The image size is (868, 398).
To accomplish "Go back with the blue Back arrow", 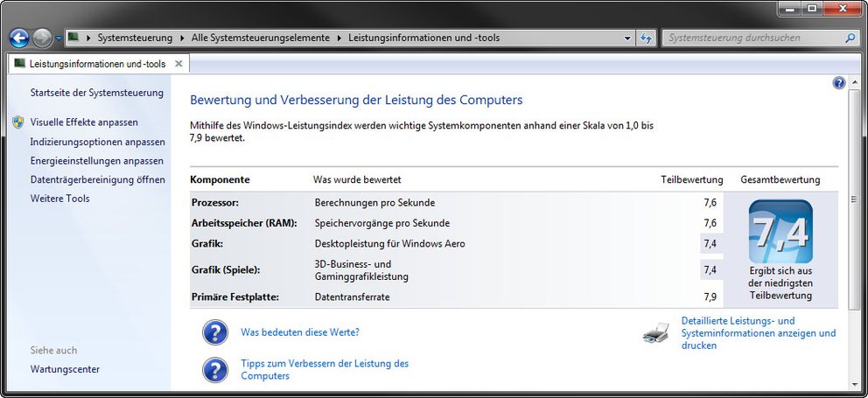I will click(19, 38).
